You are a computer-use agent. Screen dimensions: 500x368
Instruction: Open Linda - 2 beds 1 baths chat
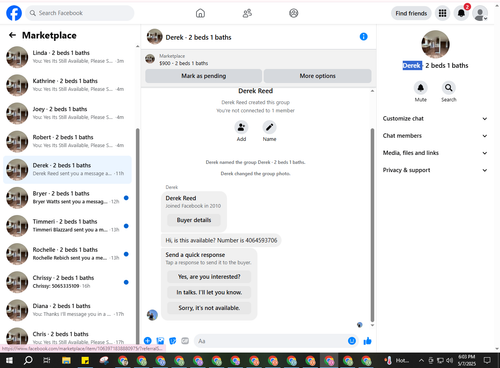67,57
